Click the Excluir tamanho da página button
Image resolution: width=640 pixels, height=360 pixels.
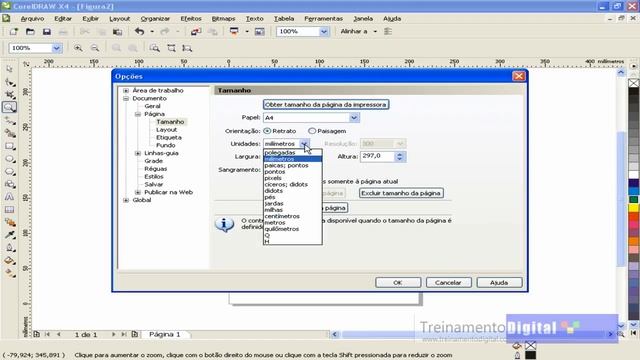click(x=401, y=193)
